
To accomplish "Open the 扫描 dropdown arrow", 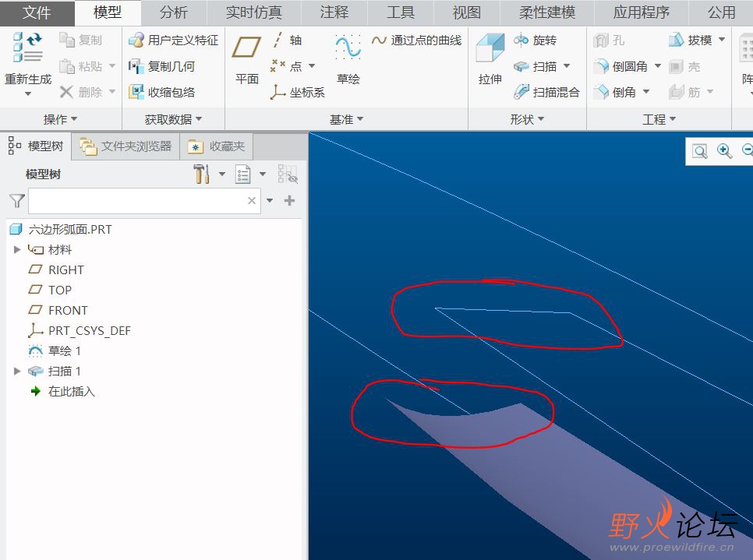I will [x=567, y=65].
